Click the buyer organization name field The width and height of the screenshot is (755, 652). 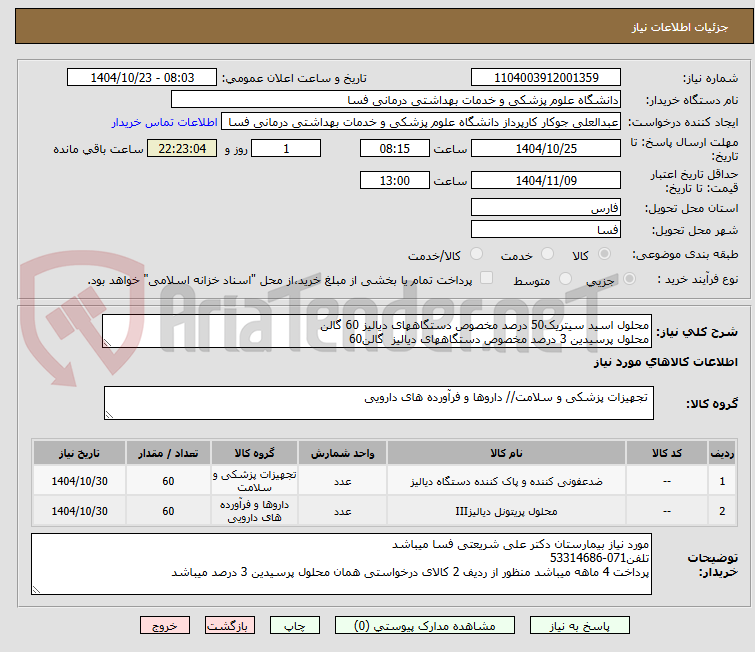pyautogui.click(x=396, y=99)
